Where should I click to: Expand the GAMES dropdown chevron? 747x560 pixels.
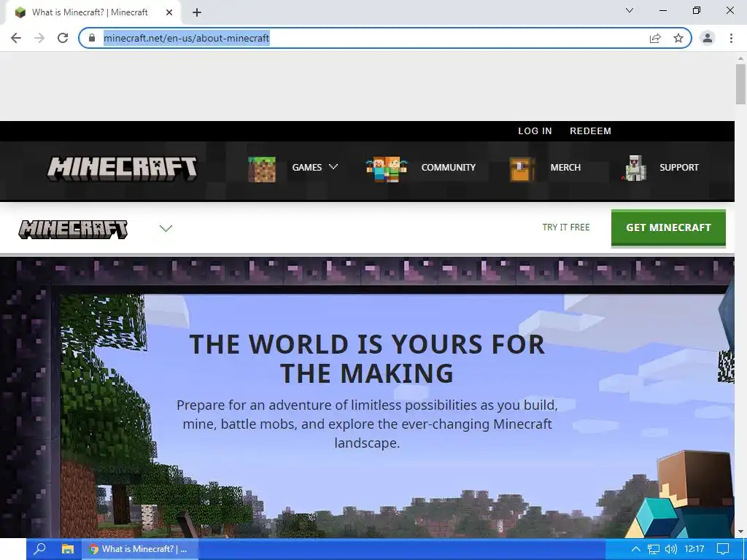tap(333, 167)
